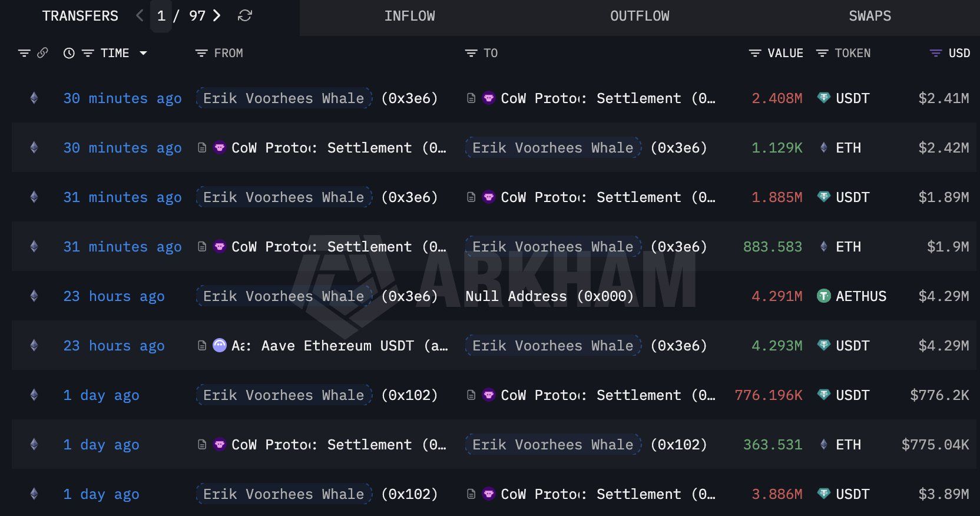The height and width of the screenshot is (516, 980).
Task: Click the page number 1 input field
Action: click(161, 16)
